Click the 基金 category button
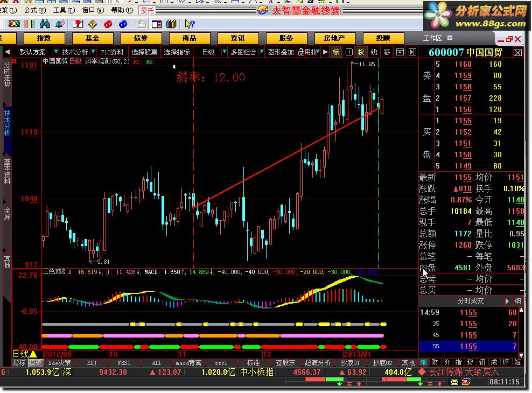 (x=93, y=38)
